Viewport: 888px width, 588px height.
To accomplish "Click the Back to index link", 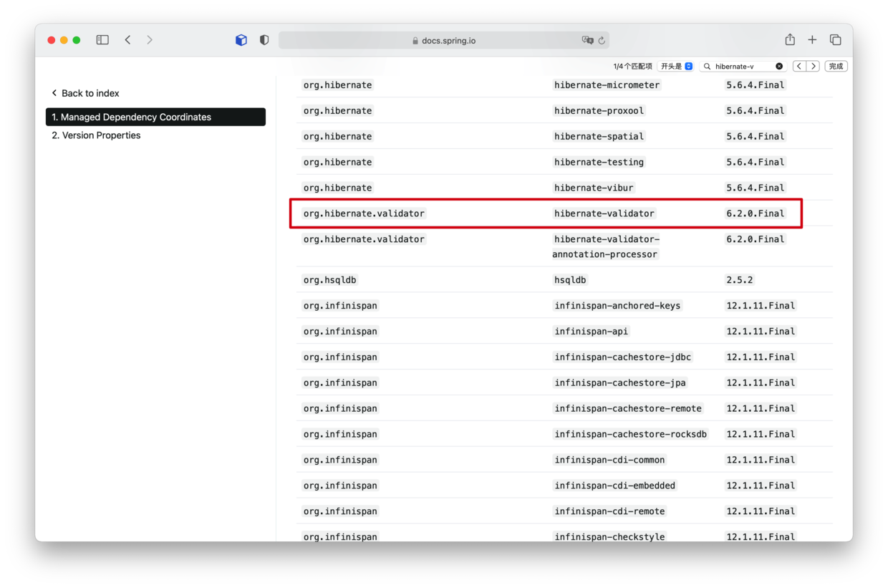I will tap(85, 93).
